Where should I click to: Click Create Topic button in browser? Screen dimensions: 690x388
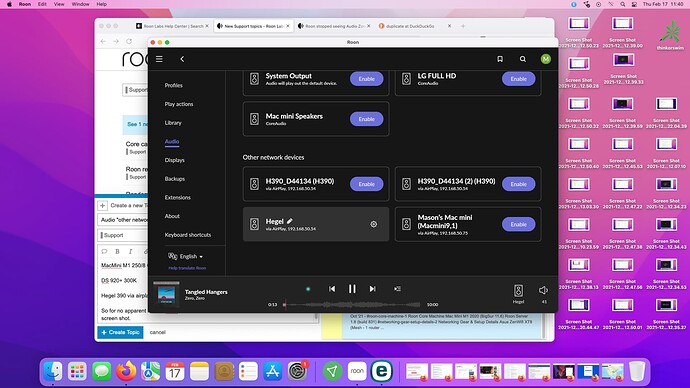121,332
